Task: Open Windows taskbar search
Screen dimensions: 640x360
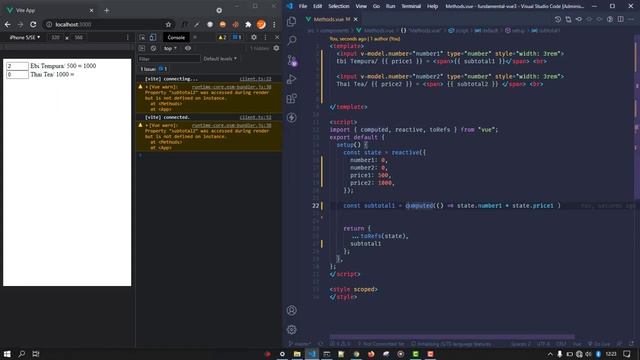Action: point(22,354)
